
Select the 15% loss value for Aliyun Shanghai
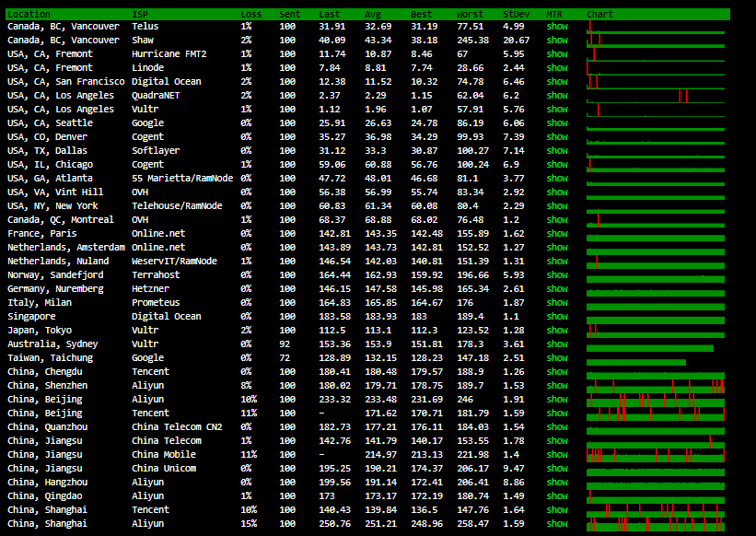coord(249,524)
